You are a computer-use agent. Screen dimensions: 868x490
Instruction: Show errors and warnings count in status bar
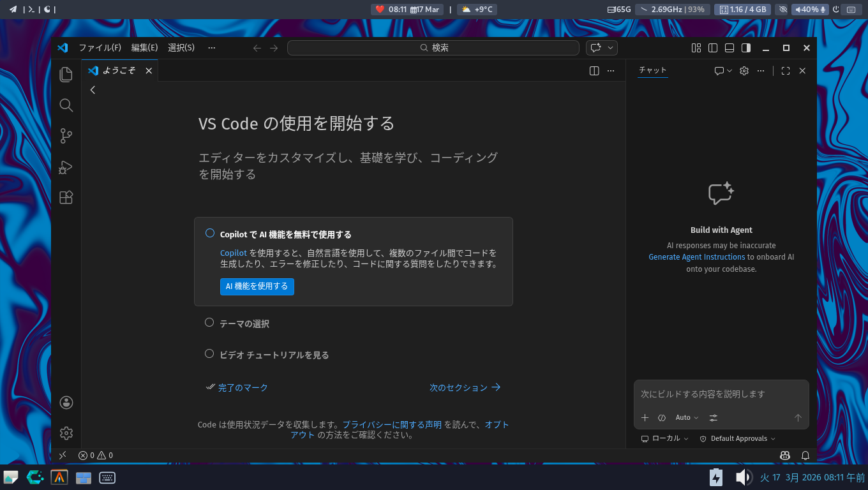tap(96, 456)
